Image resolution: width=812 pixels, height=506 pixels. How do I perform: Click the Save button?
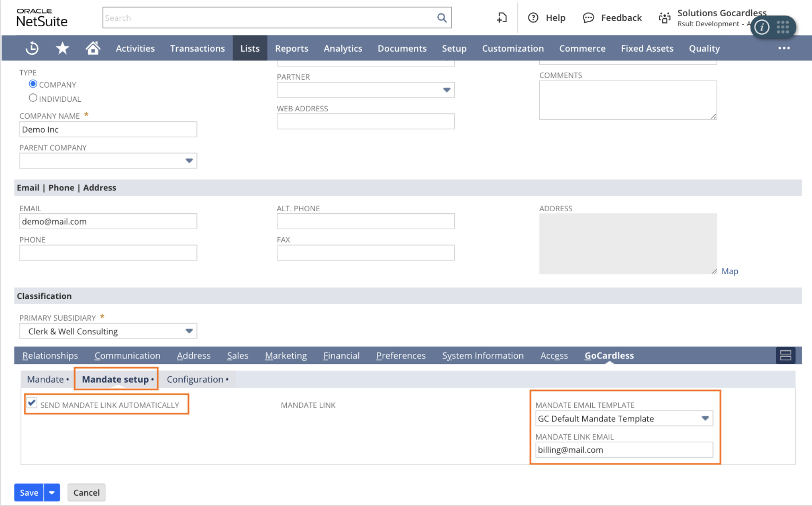[x=29, y=493]
